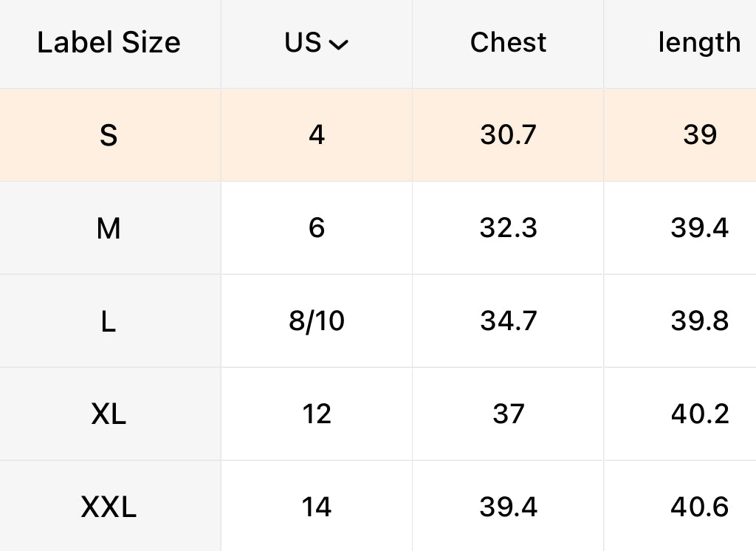Click the chest value 30.7
756x551 pixels.
point(508,134)
